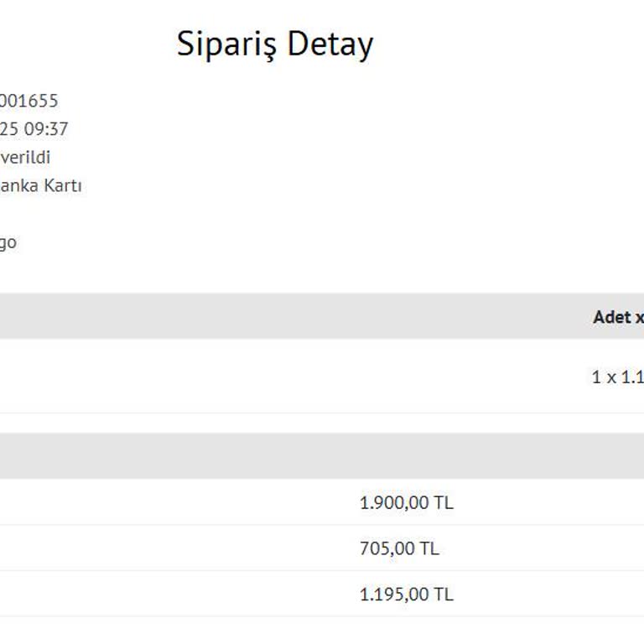Click the 1.195,00 TL amount
The height and width of the screenshot is (644, 644).
point(406,595)
